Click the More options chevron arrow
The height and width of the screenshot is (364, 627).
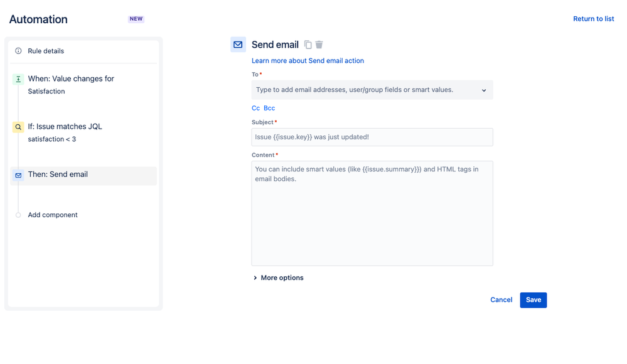[255, 277]
